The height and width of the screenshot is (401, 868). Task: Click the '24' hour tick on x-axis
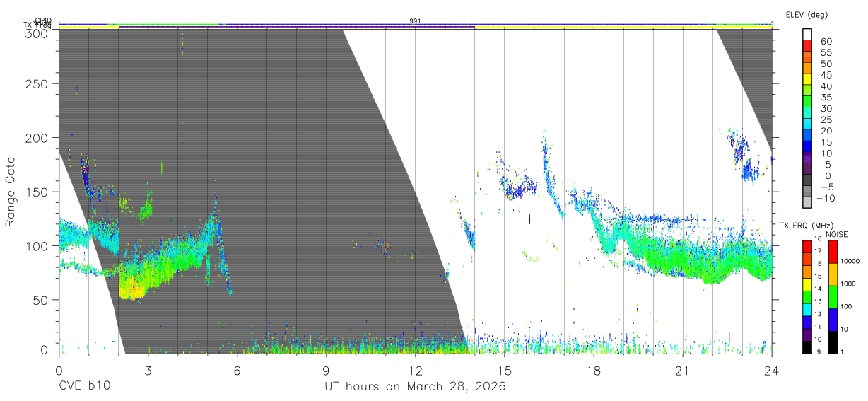point(772,371)
